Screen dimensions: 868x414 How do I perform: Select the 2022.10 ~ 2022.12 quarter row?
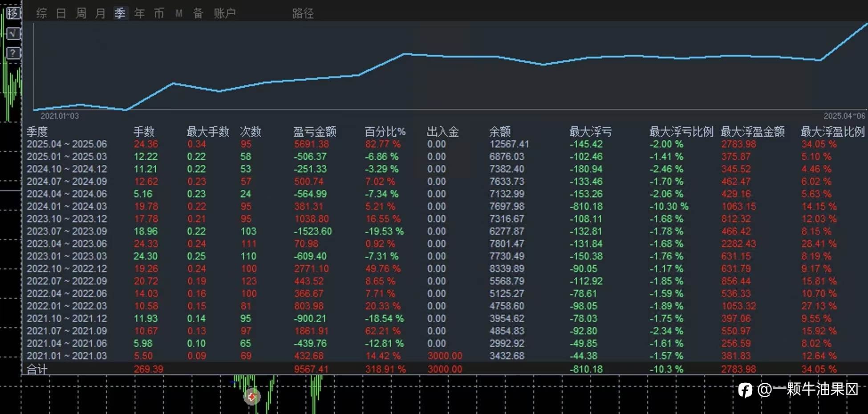(444, 269)
